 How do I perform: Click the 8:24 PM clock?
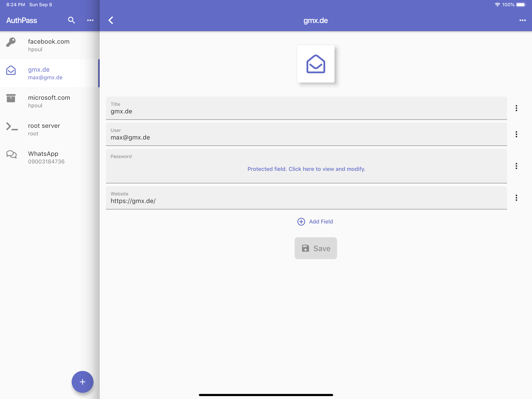pos(16,4)
